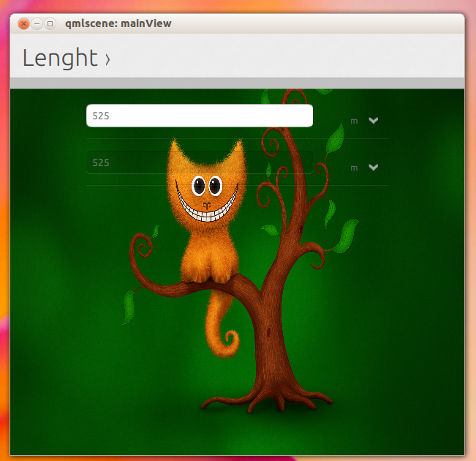
Task: Close the qmlscene mainView window
Action: (x=23, y=23)
